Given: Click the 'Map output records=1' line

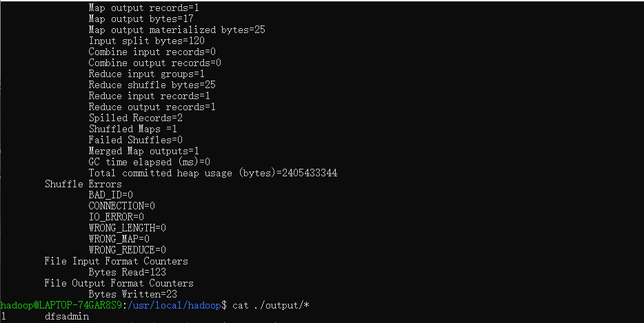Looking at the screenshot, I should 143,8.
